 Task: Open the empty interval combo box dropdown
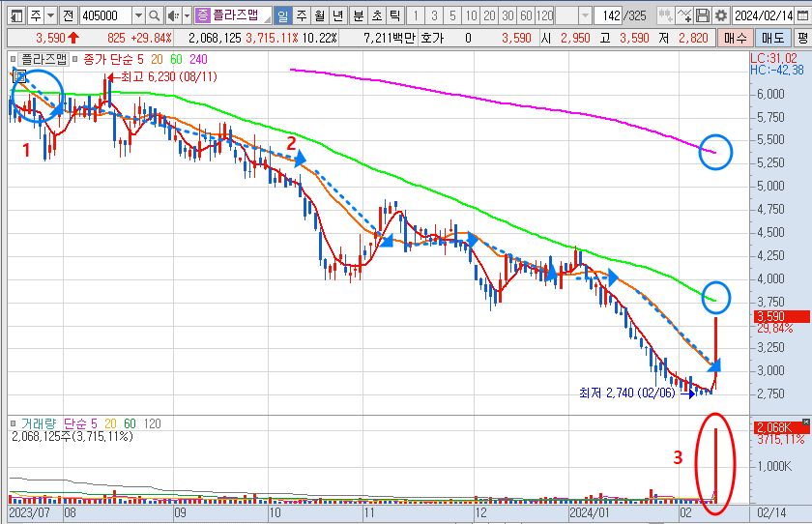tap(585, 16)
